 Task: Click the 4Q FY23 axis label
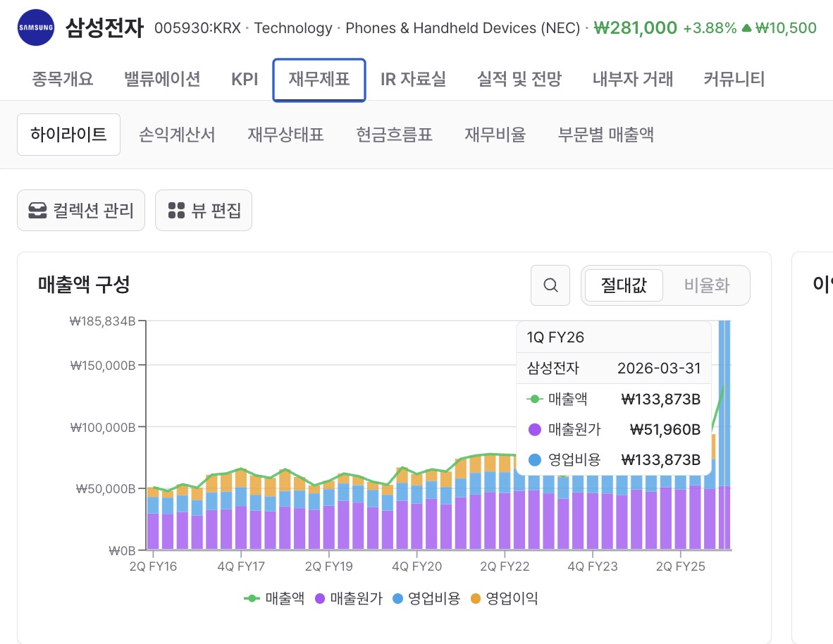pyautogui.click(x=593, y=566)
